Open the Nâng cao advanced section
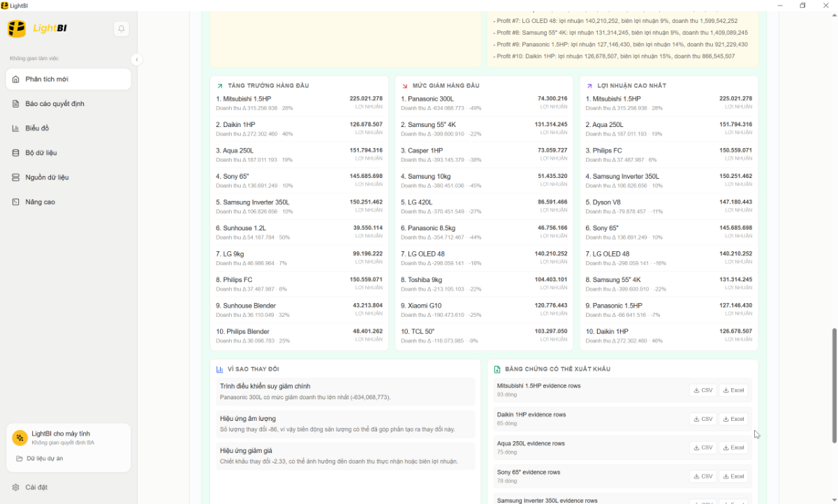This screenshot has width=838, height=504. (68, 202)
